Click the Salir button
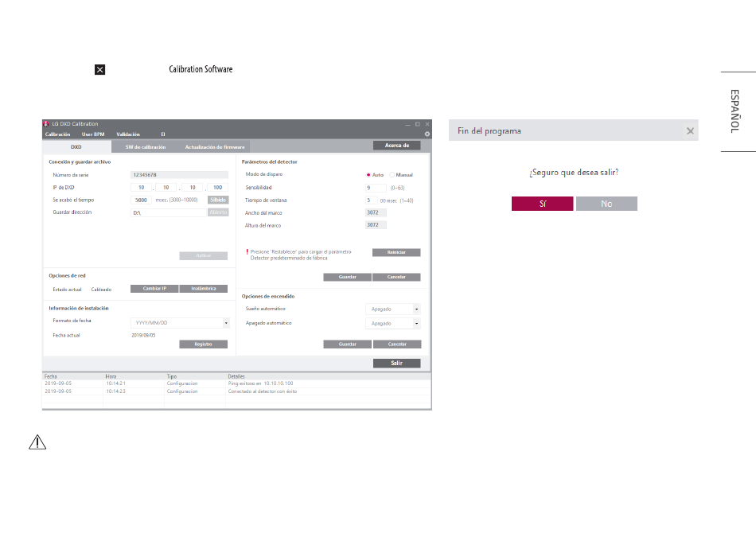The image size is (756, 533). pos(397,363)
